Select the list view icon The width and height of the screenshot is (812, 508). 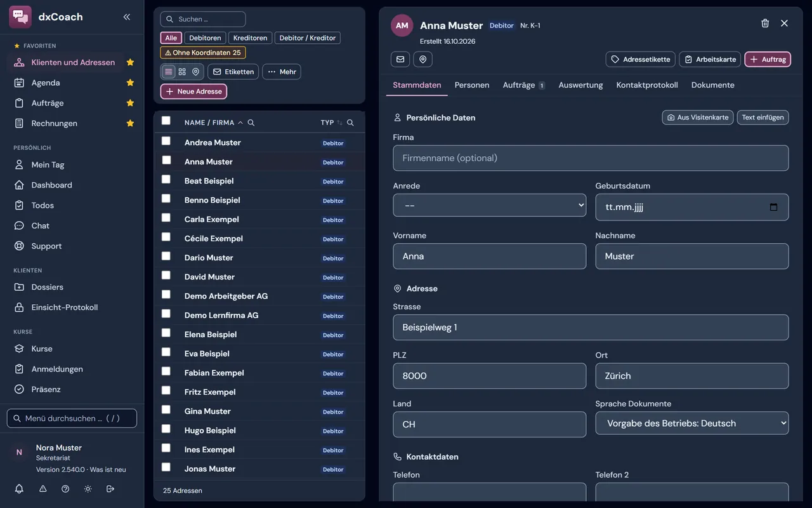[168, 72]
